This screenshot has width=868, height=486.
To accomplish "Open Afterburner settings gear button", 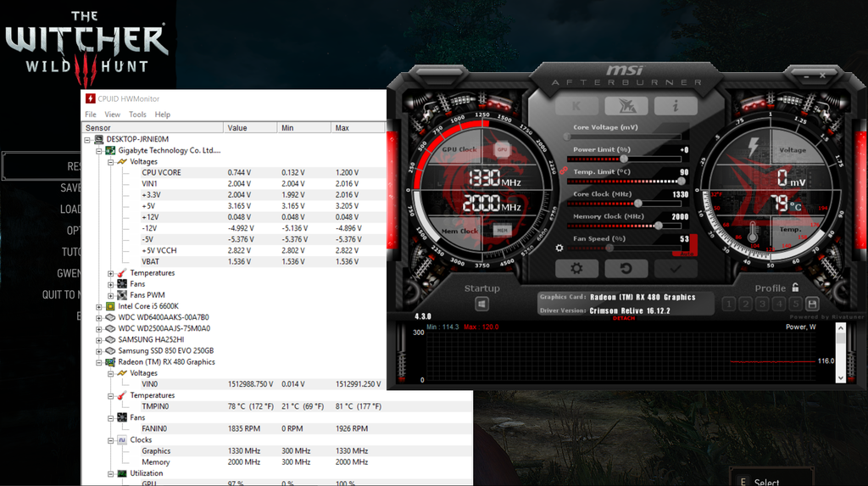I will coord(576,268).
